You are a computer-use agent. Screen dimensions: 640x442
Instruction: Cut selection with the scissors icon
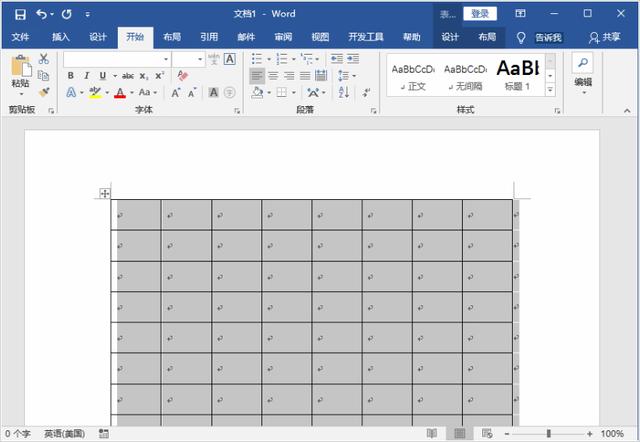click(x=44, y=59)
